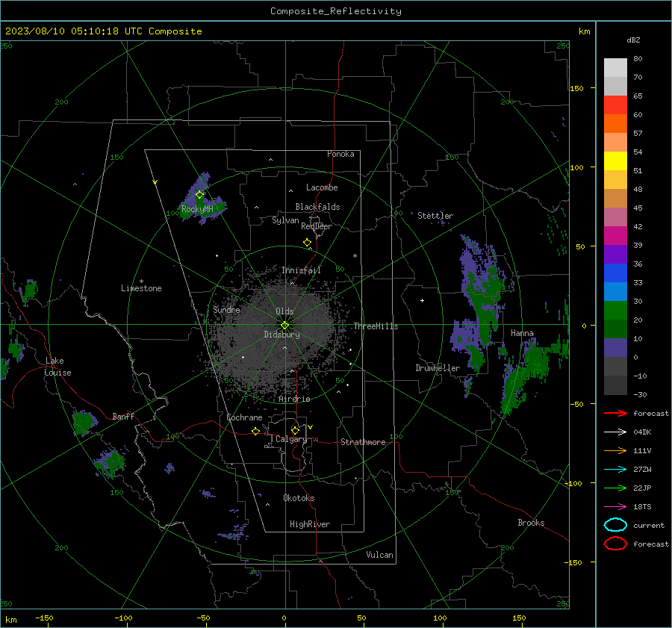Click the ThreeHills label
The height and width of the screenshot is (628, 672).
point(376,326)
